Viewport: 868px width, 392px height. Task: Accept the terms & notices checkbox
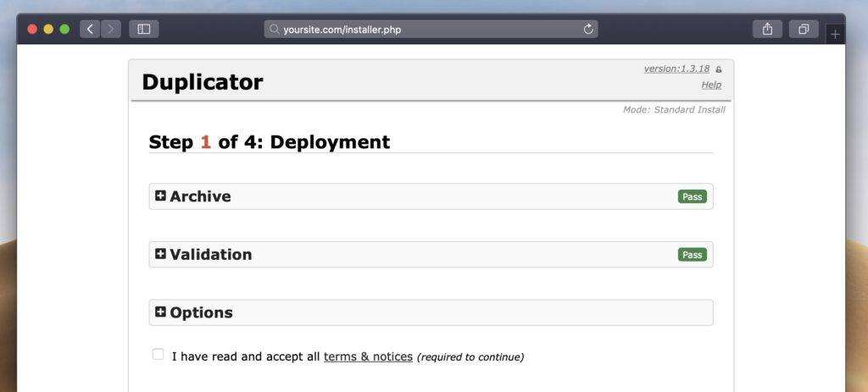(x=158, y=355)
